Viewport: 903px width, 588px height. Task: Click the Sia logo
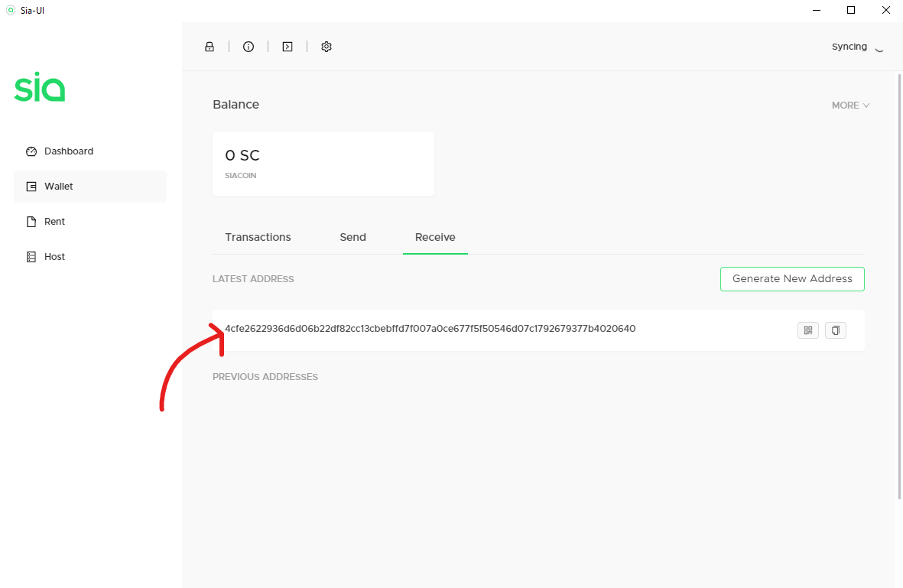(x=40, y=87)
